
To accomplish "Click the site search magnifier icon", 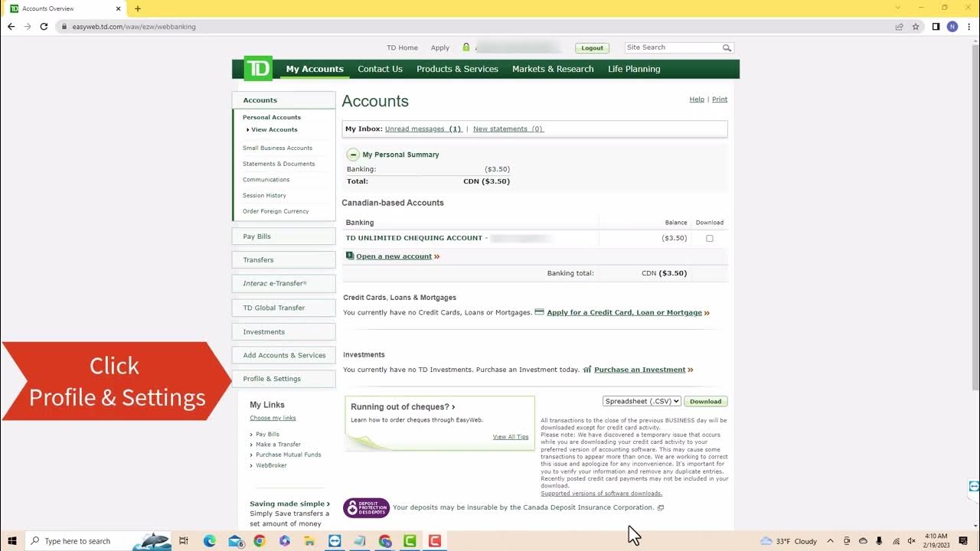I will click(x=727, y=47).
